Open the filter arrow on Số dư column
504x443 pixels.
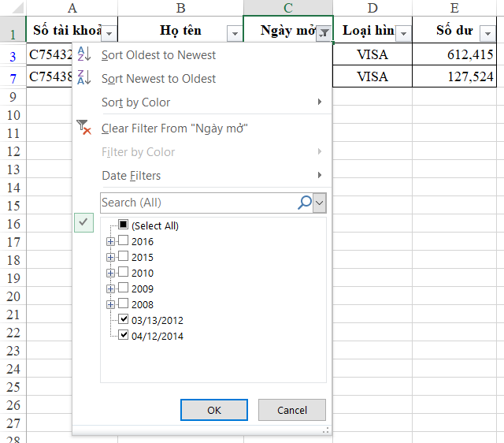pos(486,33)
